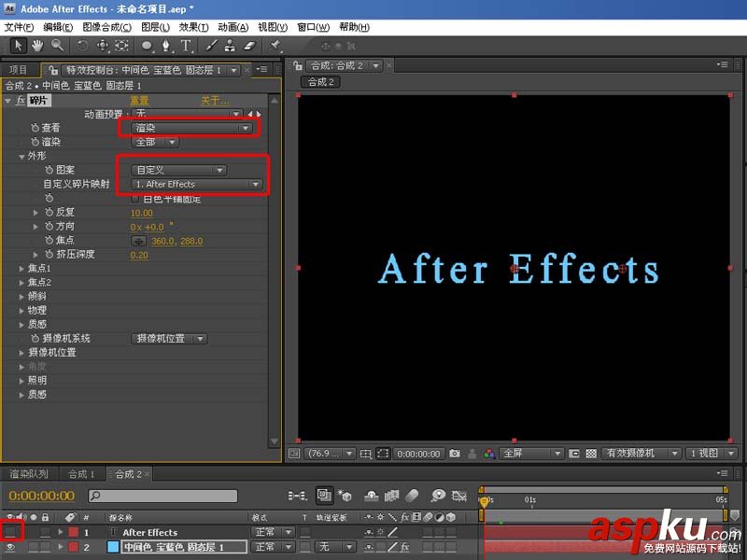The height and width of the screenshot is (560, 747).
Task: Click the always preview this view icon
Action: tap(294, 454)
